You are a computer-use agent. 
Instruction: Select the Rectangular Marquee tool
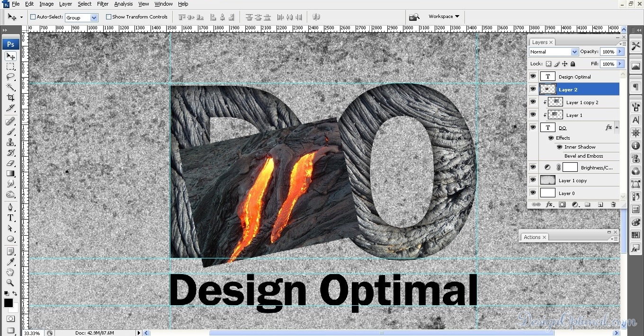coord(10,67)
